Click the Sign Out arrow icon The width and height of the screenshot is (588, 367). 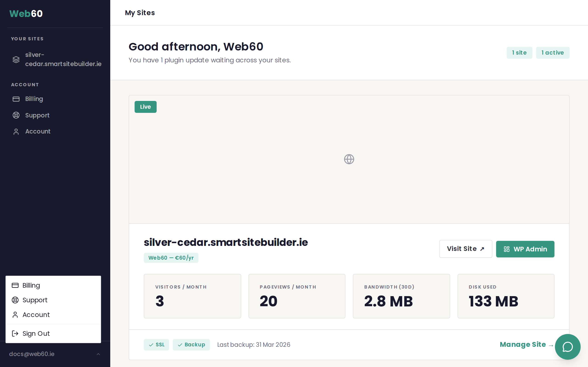click(x=15, y=334)
